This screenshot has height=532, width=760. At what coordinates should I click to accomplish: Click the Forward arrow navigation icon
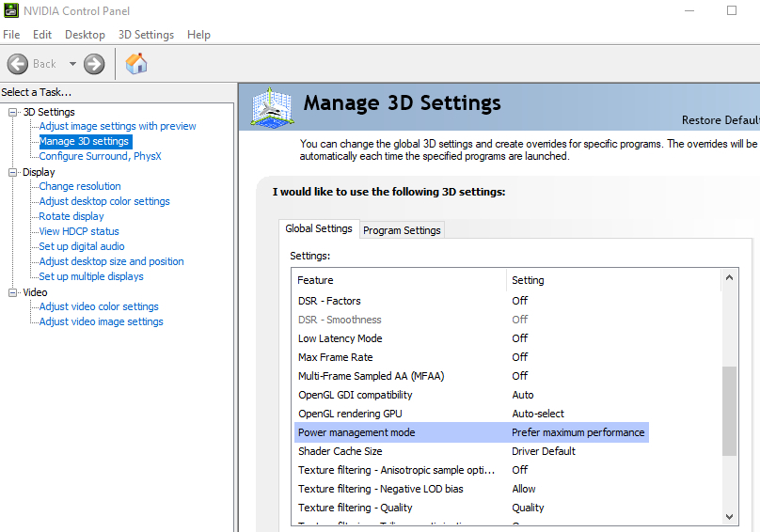pos(94,64)
